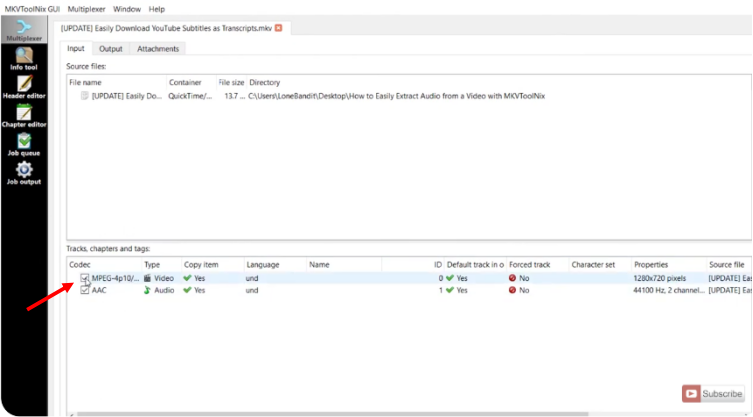753x417 pixels.
Task: Click the 44100 Hz, 2 channel properties cell
Action: (x=668, y=290)
